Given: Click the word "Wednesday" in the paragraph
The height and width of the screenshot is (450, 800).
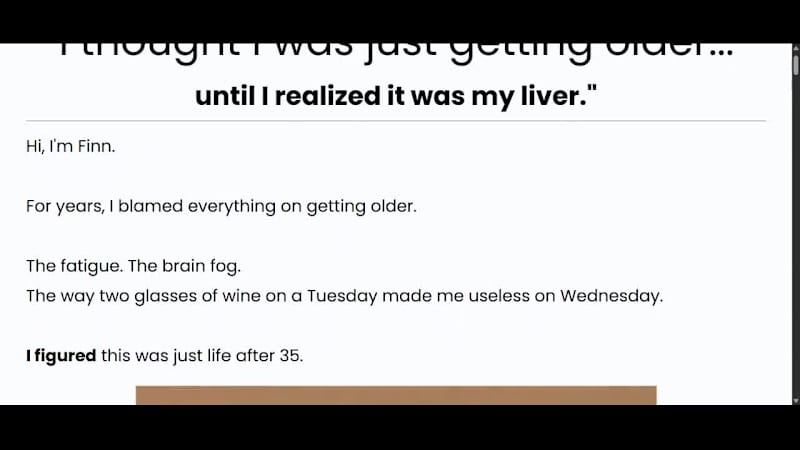Looking at the screenshot, I should (610, 296).
